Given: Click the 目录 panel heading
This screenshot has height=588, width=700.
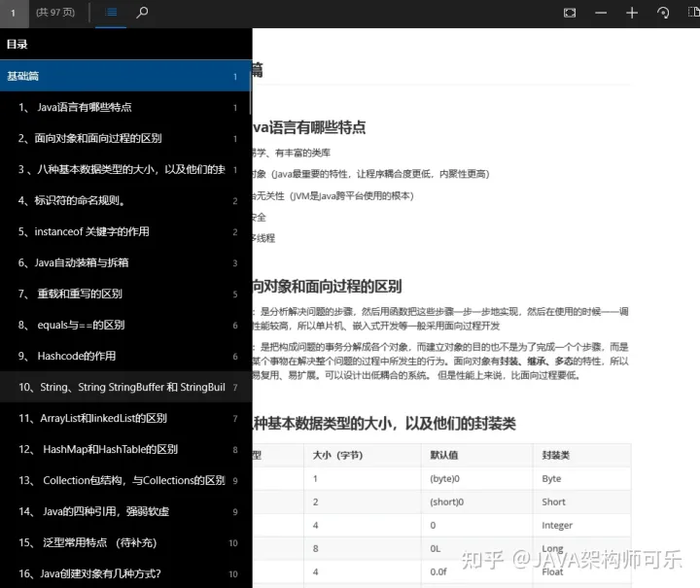Looking at the screenshot, I should [x=17, y=44].
